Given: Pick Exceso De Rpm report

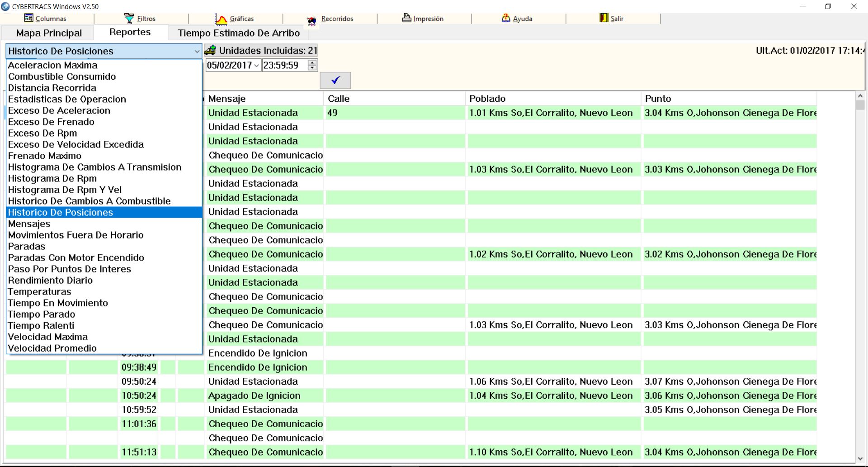Looking at the screenshot, I should click(104, 133).
